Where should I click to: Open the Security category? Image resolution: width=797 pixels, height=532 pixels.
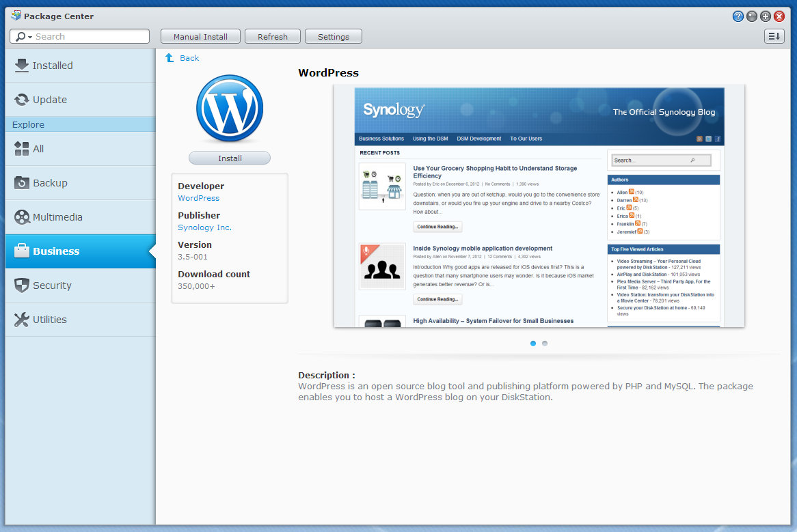click(80, 285)
